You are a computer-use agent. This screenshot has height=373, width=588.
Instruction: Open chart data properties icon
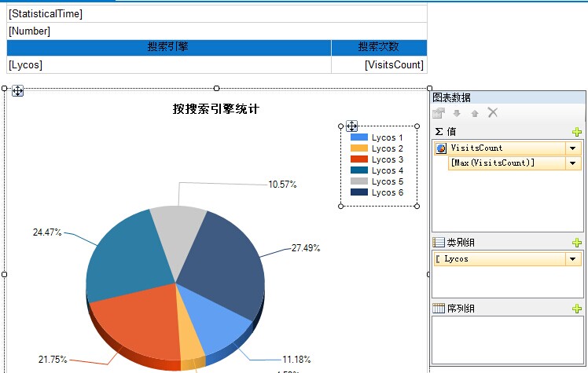tap(439, 113)
